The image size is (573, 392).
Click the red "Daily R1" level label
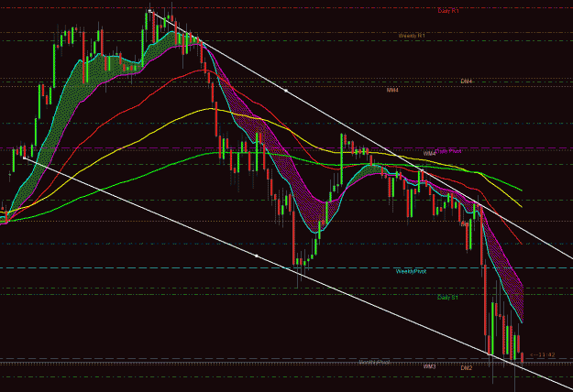(448, 11)
